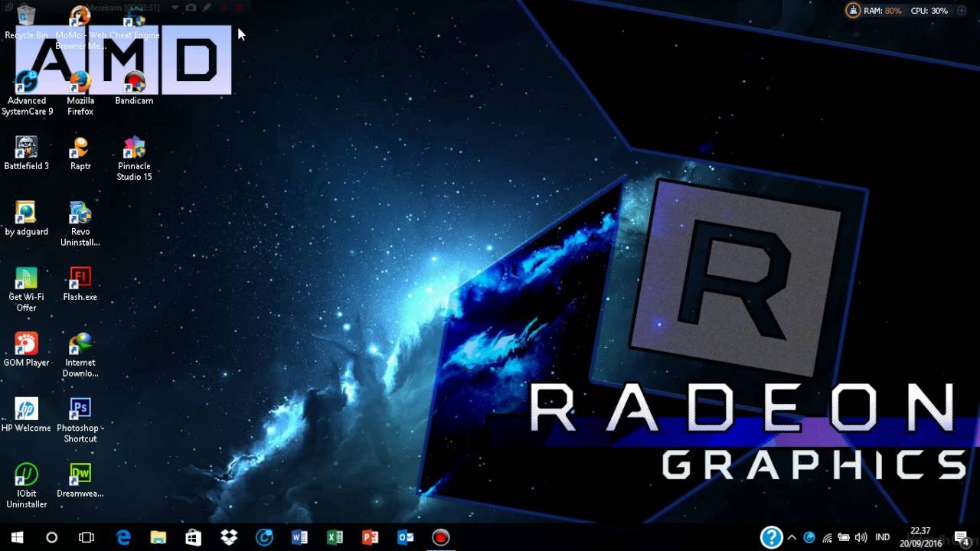980x551 pixels.
Task: Select the 'by adguard' desktop icon
Action: point(27,219)
